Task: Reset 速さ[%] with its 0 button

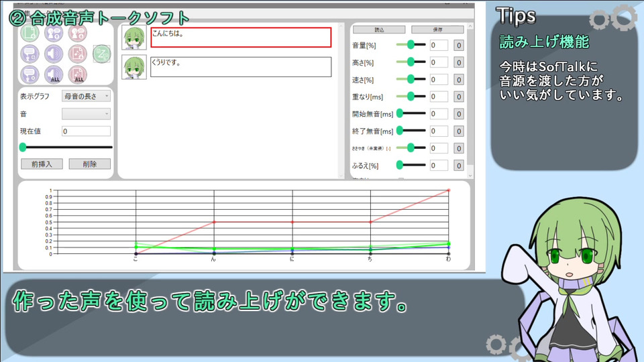Action: coord(459,80)
